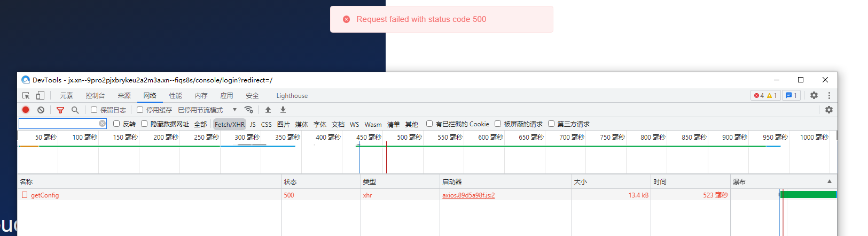
Task: Switch to the 安全 tab
Action: 252,96
